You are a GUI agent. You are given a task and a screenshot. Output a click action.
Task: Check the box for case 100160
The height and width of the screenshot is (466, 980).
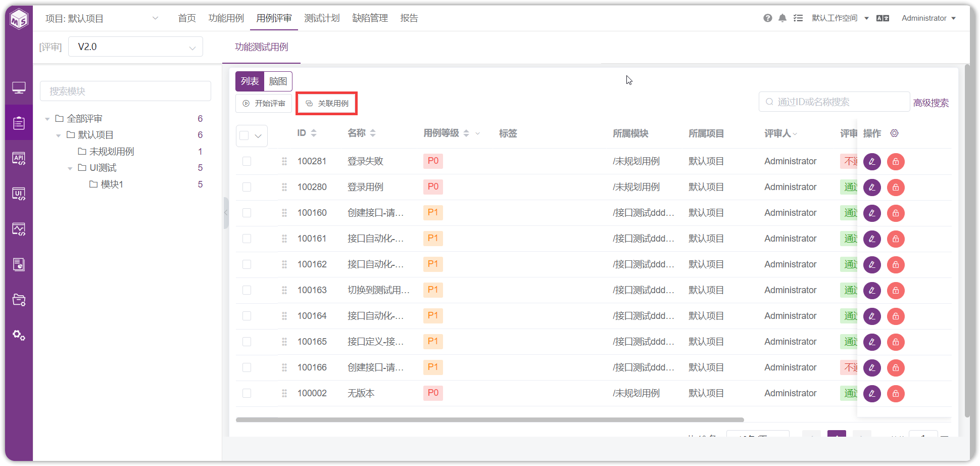247,213
